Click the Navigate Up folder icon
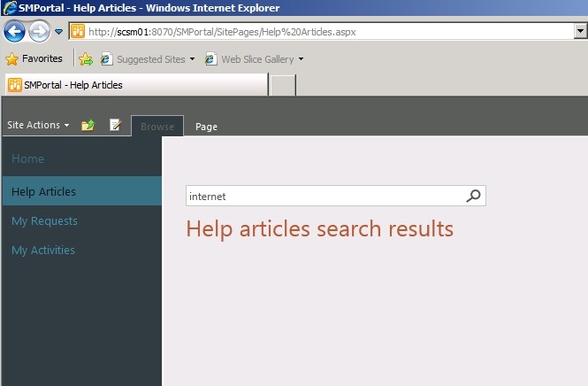This screenshot has height=386, width=588. pyautogui.click(x=88, y=126)
